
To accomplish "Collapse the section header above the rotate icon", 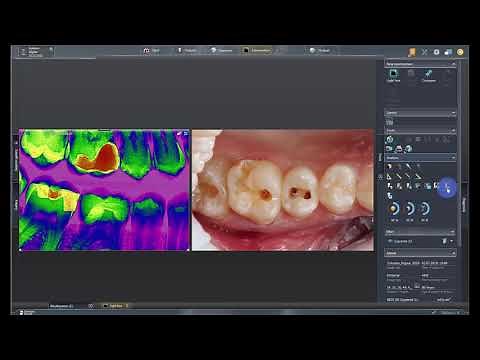I will tap(420, 130).
